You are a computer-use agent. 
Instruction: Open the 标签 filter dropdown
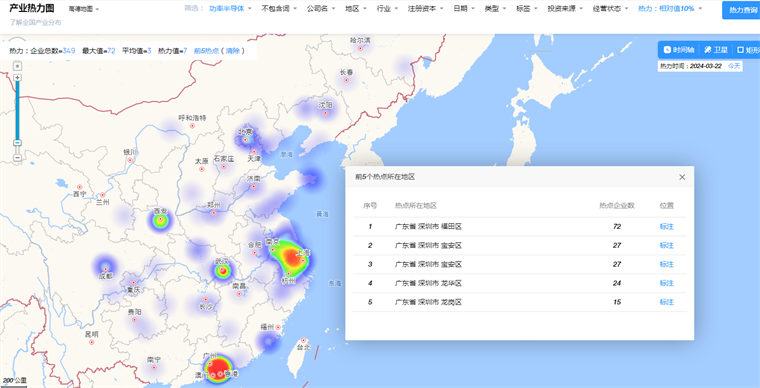527,9
